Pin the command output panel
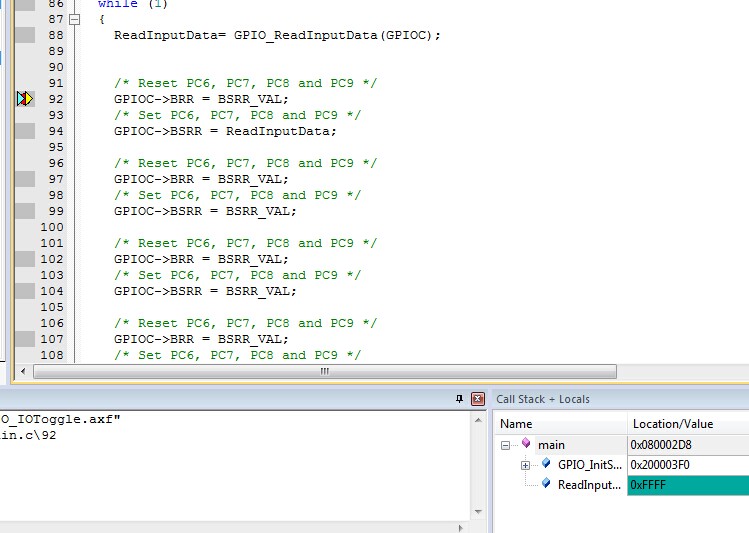Viewport: 749px width, 533px height. click(x=460, y=399)
